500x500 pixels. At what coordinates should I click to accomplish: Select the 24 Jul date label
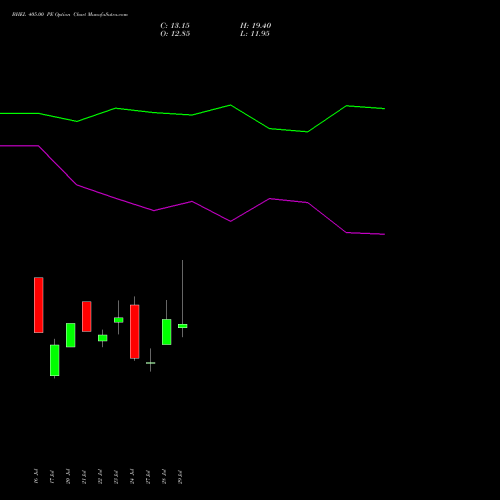tap(132, 476)
